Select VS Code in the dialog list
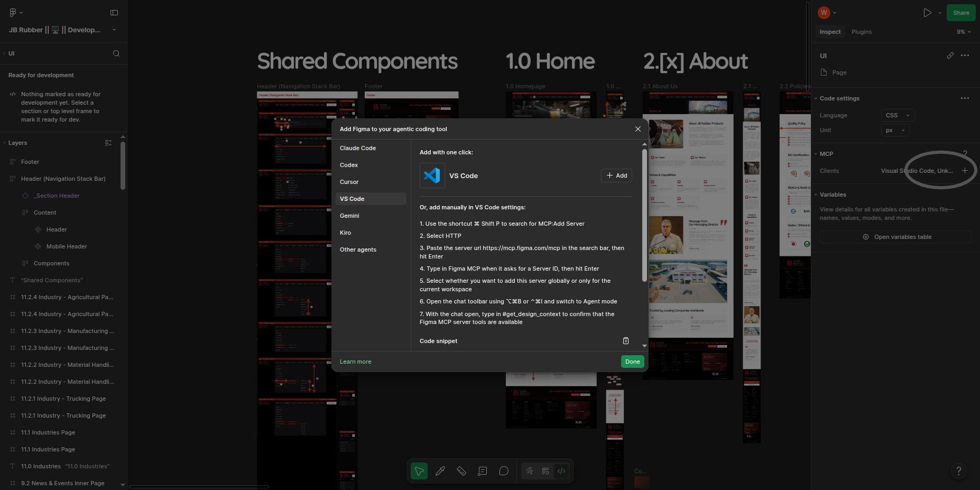The image size is (980, 490). click(371, 199)
